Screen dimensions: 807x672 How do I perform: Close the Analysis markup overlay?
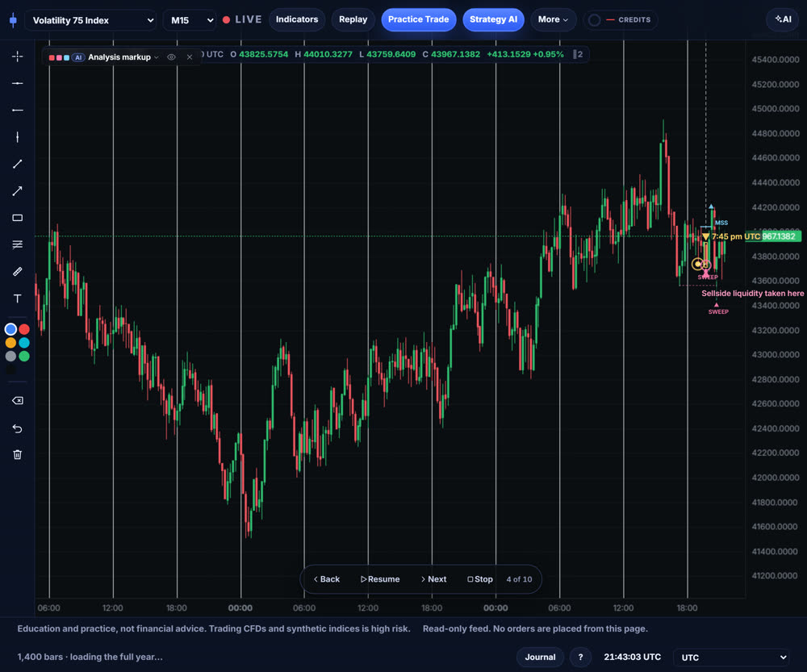(190, 57)
